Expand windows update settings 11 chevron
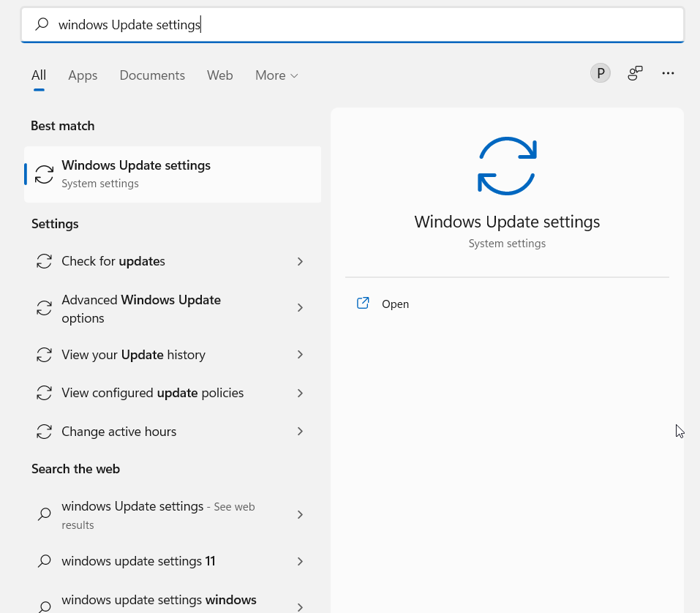Image resolution: width=700 pixels, height=613 pixels. point(300,561)
